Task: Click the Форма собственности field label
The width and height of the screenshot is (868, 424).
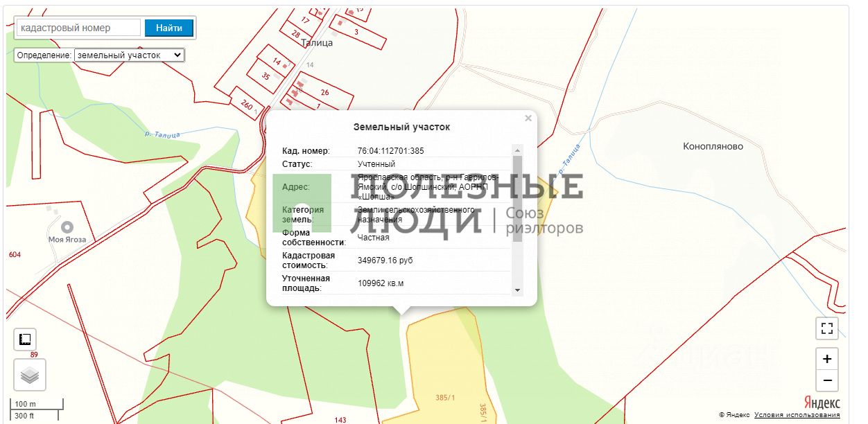Action: point(314,238)
